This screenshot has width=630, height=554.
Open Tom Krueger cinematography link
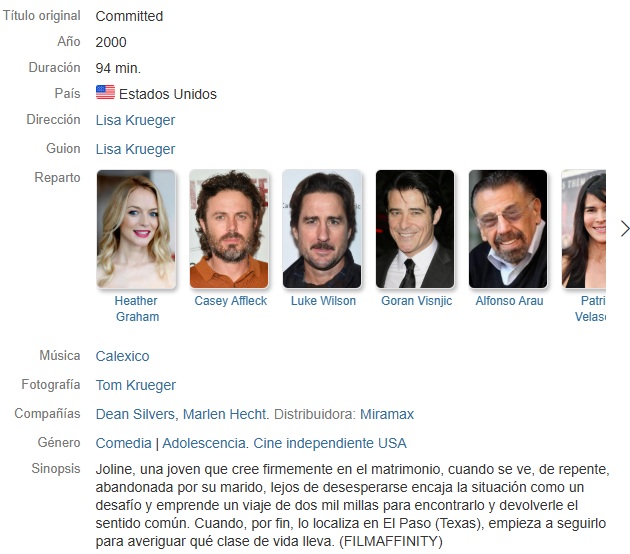point(136,385)
